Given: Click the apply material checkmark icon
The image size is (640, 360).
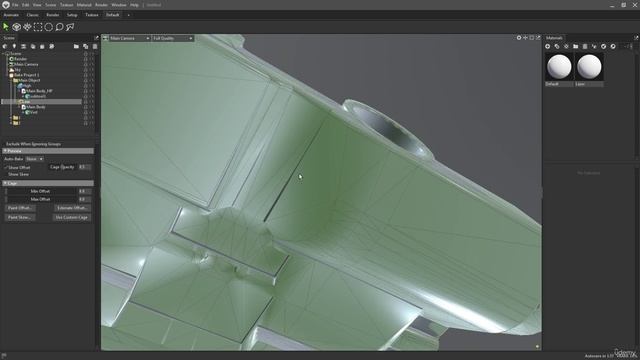Looking at the screenshot, I should [x=604, y=47].
